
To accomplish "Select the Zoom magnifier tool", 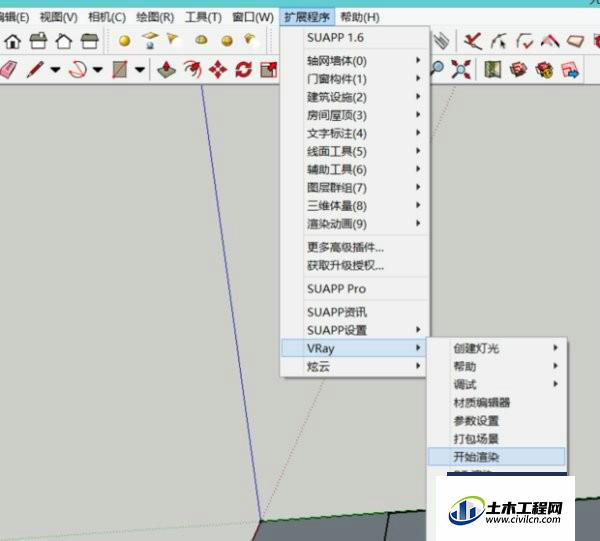I will pos(437,69).
